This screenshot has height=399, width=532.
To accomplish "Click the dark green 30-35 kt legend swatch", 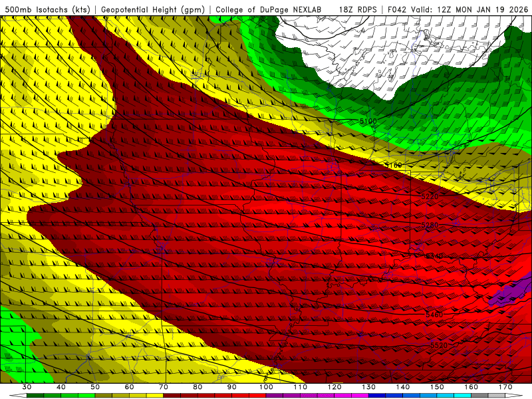I will [35, 396].
